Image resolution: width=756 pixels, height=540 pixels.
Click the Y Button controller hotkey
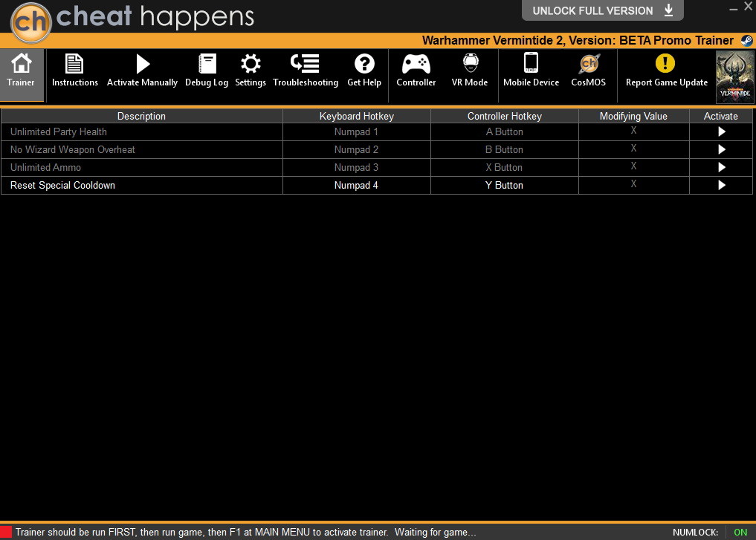click(504, 186)
